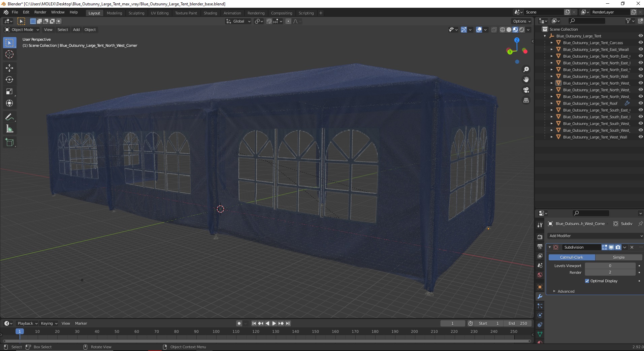The width and height of the screenshot is (644, 351).
Task: Switch to the Modeling workspace tab
Action: (114, 13)
